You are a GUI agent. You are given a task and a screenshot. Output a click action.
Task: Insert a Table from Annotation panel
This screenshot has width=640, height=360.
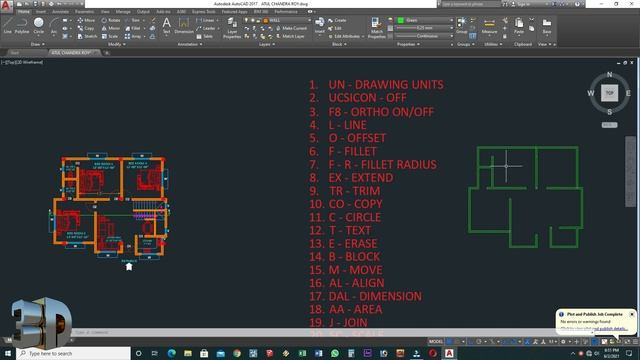point(204,36)
